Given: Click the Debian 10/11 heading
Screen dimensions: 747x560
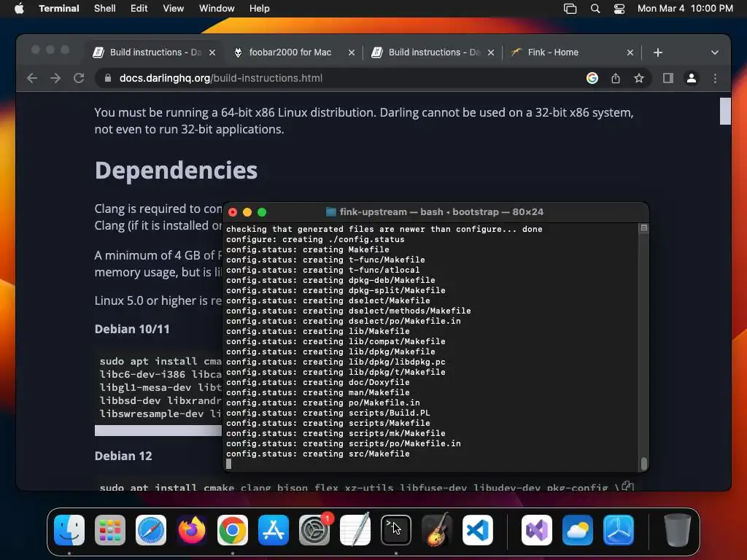Looking at the screenshot, I should click(x=132, y=329).
